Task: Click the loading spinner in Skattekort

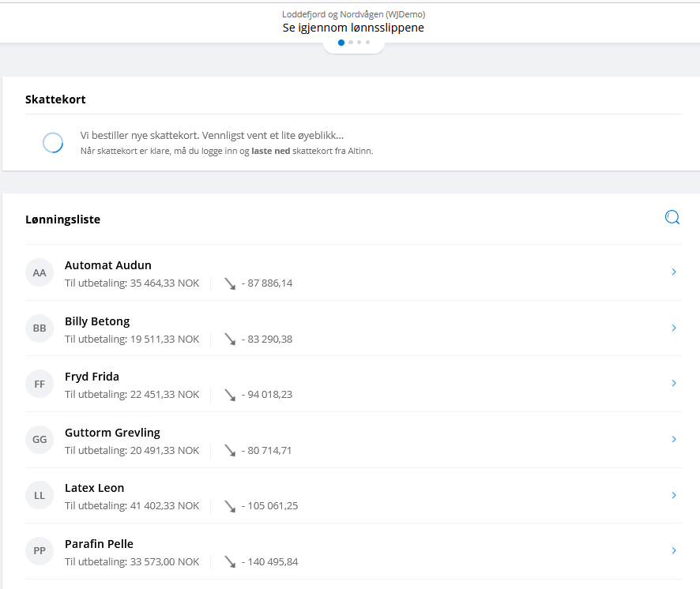Action: pyautogui.click(x=53, y=143)
